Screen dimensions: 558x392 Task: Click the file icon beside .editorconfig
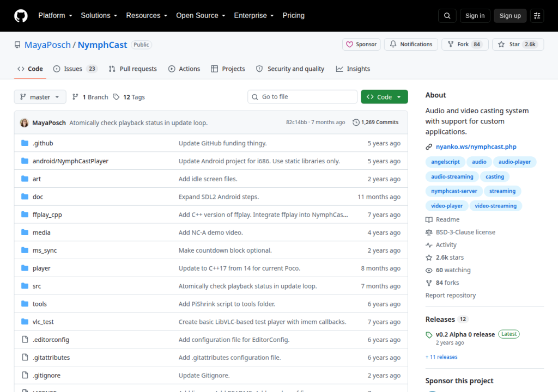25,339
